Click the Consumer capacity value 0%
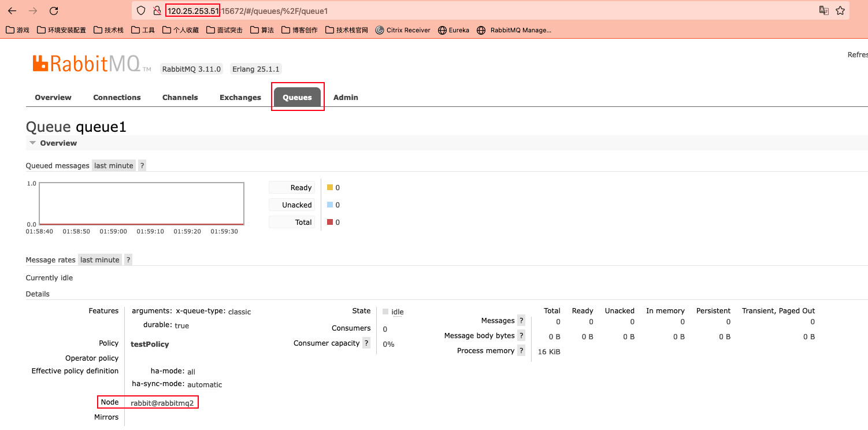Image resolution: width=868 pixels, height=430 pixels. (x=388, y=344)
